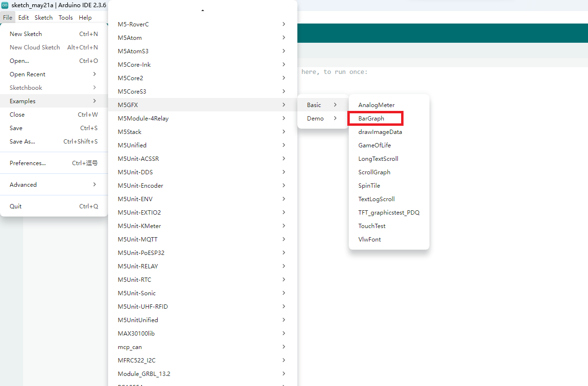The image size is (588, 386).
Task: Expand the M5CoreS3 examples entry
Action: [x=203, y=92]
